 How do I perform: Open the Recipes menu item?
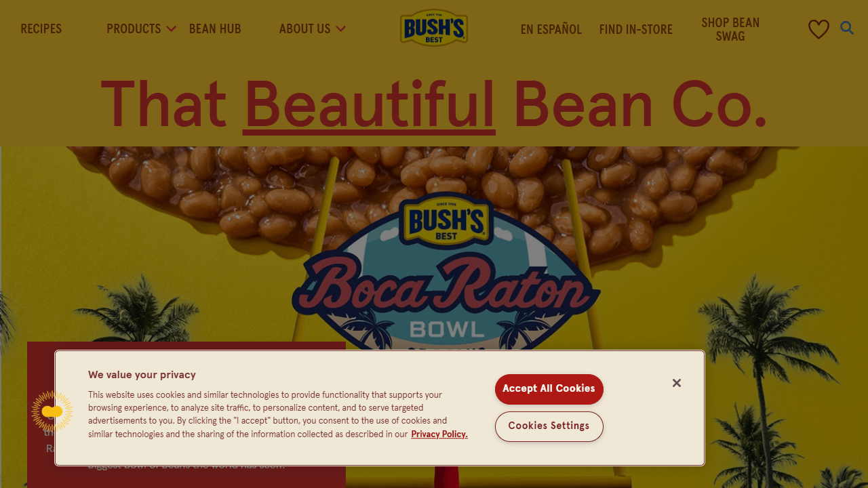coord(41,28)
